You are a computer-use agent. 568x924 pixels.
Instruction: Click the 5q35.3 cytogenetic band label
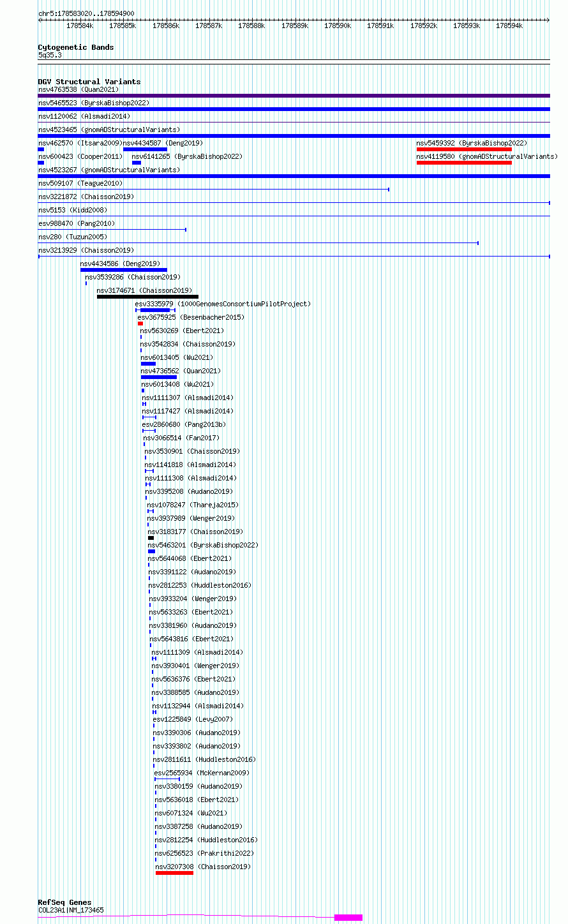coord(50,55)
